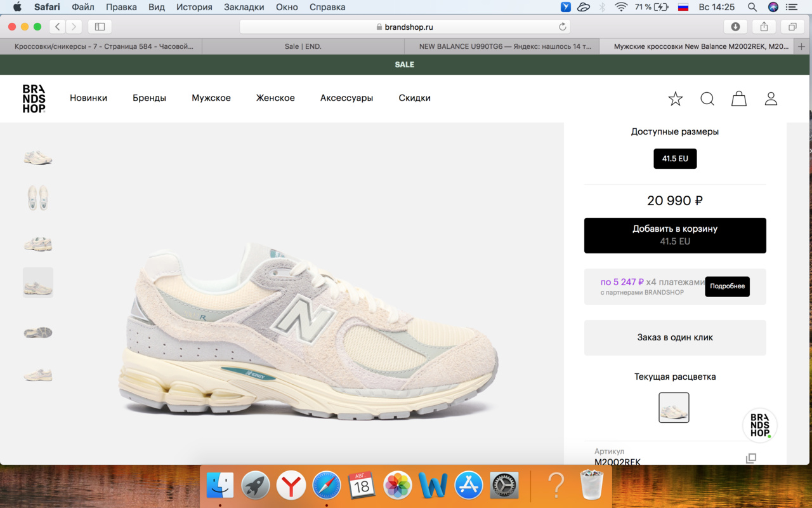Switch the Russian input language flag
812x508 pixels.
point(683,7)
